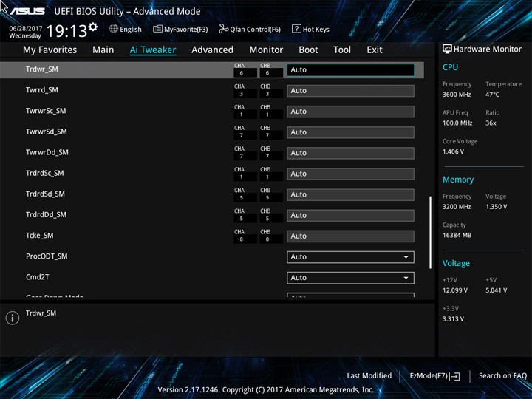532x399 pixels.
Task: Open MyFavorite(F3) list
Action: coord(180,29)
